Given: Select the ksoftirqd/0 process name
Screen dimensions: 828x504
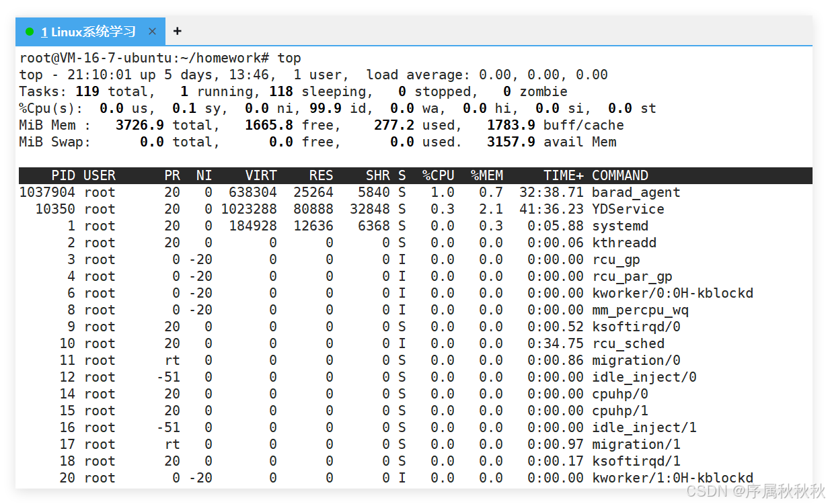Looking at the screenshot, I should click(636, 327).
